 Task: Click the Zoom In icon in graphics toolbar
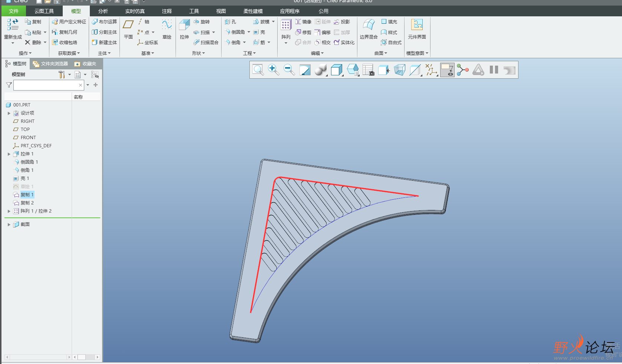pyautogui.click(x=274, y=70)
